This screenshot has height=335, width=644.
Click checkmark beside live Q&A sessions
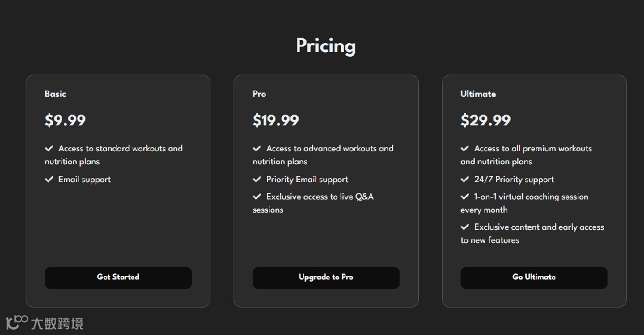click(x=257, y=196)
